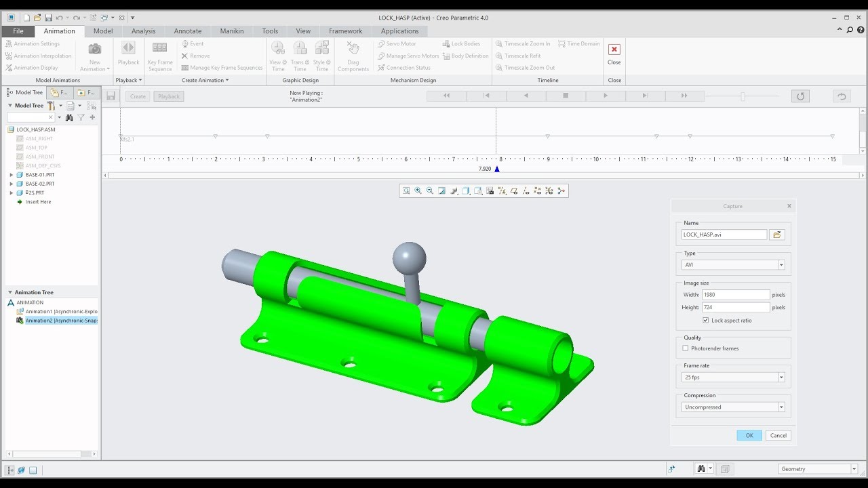Open the Compression dropdown showing Uncompressed
The height and width of the screenshot is (488, 868).
(781, 407)
